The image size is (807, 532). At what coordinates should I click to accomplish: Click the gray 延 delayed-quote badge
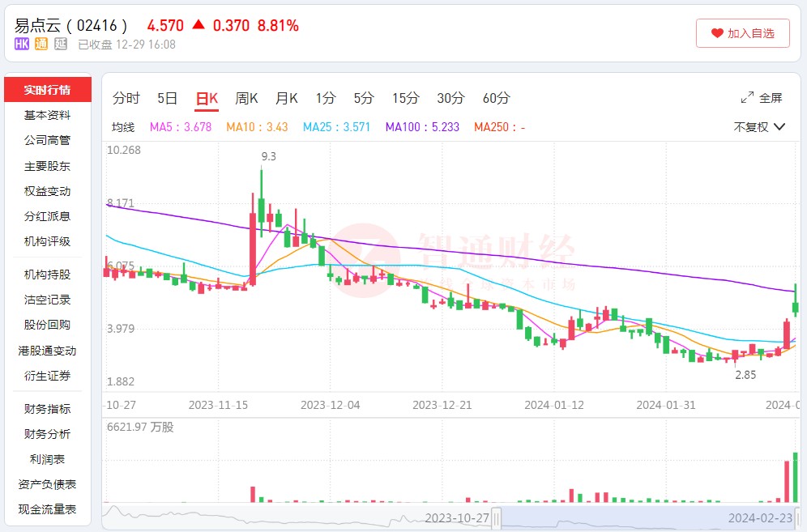point(61,45)
